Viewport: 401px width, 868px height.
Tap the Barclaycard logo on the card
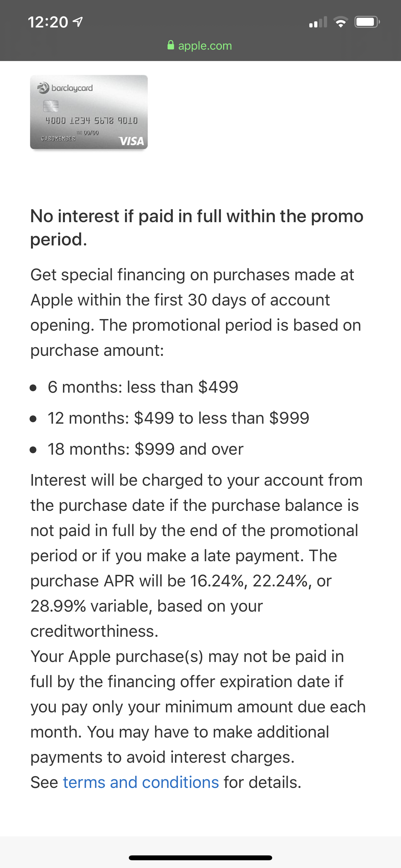click(65, 88)
